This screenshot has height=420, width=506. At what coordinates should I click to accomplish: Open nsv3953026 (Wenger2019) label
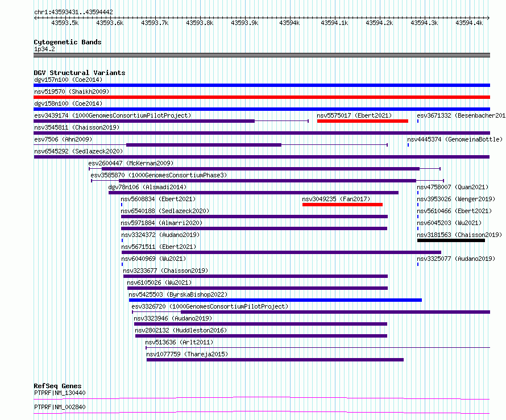455,199
